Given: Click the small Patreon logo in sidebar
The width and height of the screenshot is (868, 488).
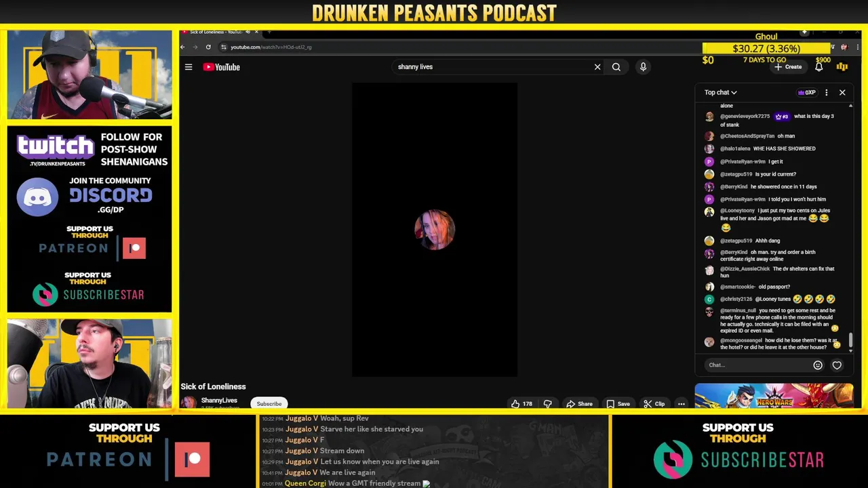Looking at the screenshot, I should coord(92,248).
